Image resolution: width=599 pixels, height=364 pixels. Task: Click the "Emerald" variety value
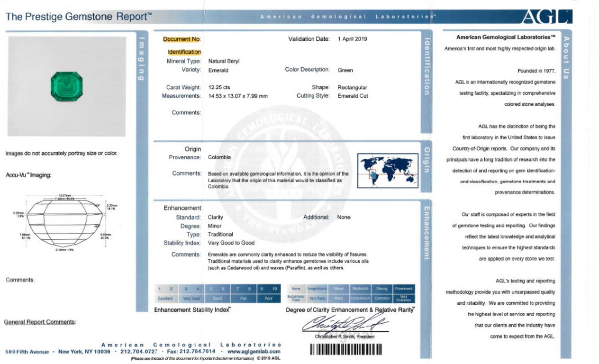pos(218,70)
